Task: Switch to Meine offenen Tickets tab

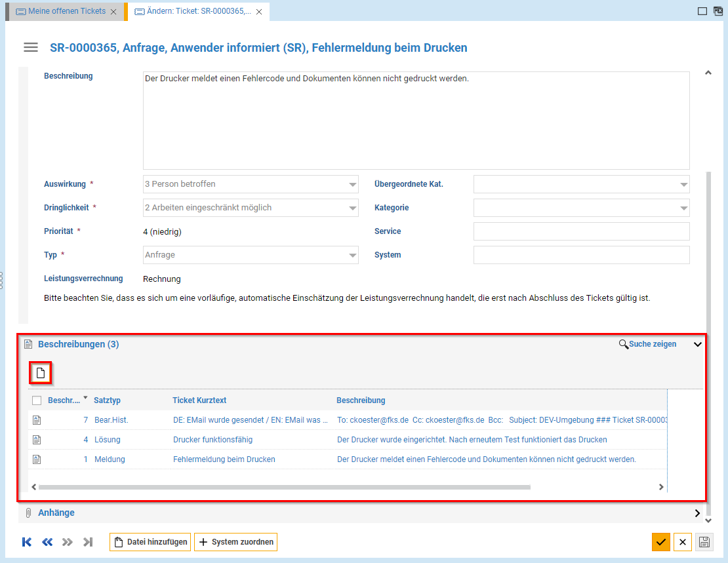Action: tap(66, 12)
